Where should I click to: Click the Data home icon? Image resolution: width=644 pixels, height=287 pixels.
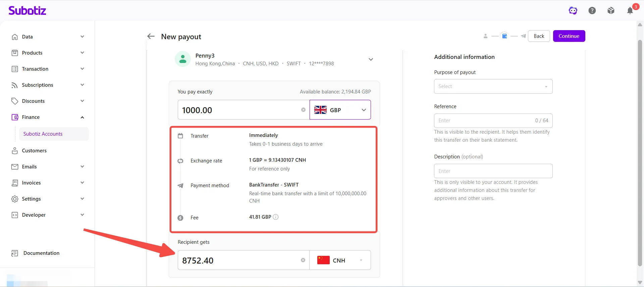(15, 37)
